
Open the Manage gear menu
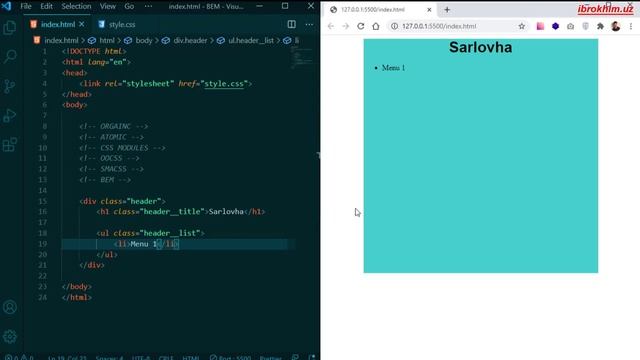10,336
